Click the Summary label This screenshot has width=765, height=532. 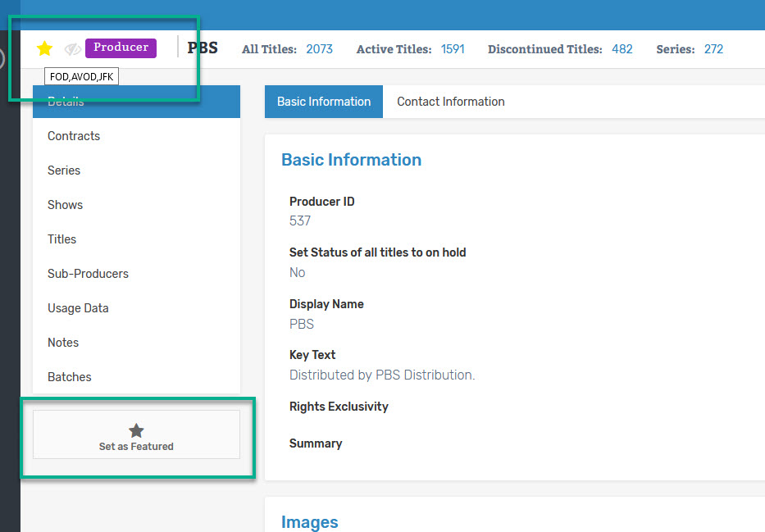316,443
